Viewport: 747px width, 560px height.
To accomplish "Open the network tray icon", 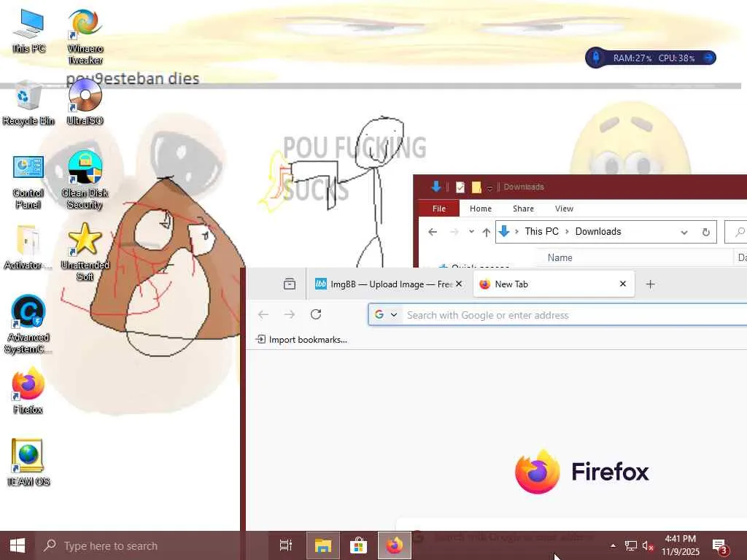I will point(630,545).
